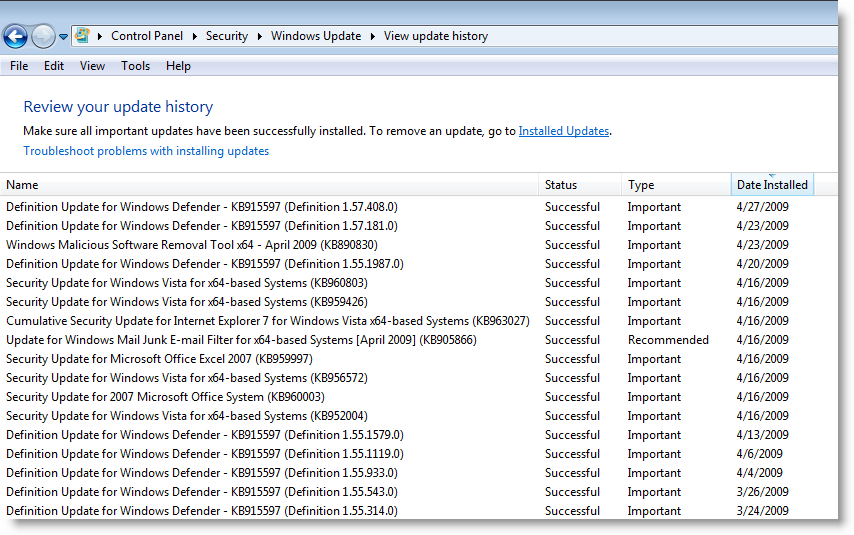Viewport: 854px width, 535px height.
Task: Select Definition 1.55.1579.0 update row
Action: click(x=419, y=435)
